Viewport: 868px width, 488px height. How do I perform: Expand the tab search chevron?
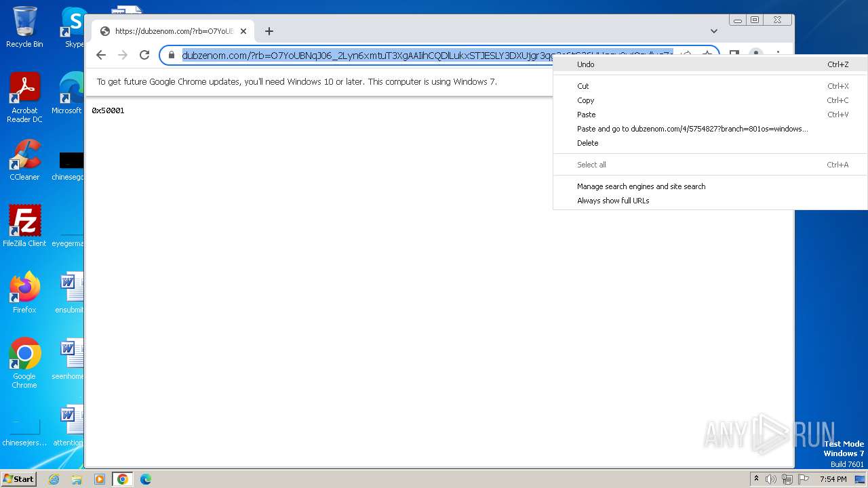tap(713, 31)
